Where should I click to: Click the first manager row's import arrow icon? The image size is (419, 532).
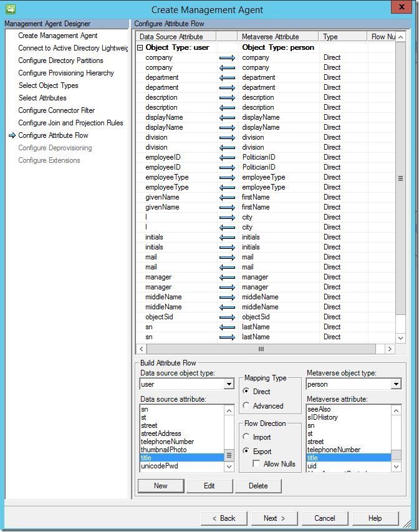pos(228,278)
